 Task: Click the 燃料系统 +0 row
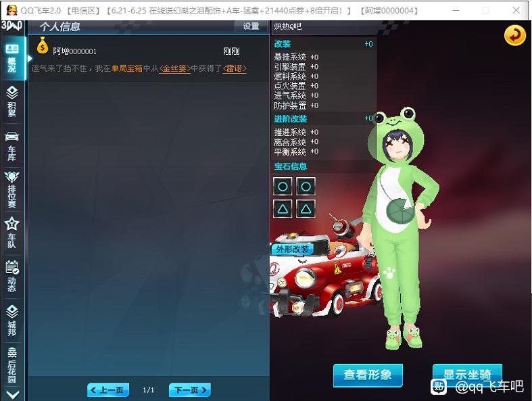(x=296, y=76)
